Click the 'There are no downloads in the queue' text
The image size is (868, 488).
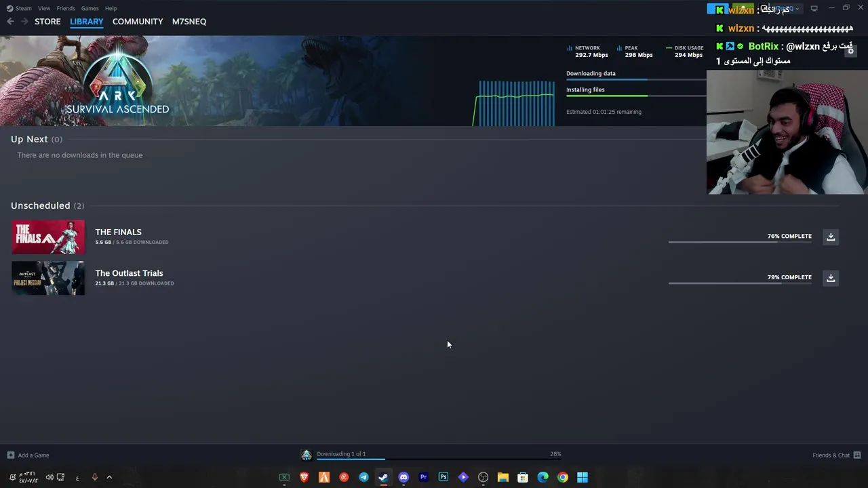pyautogui.click(x=80, y=155)
